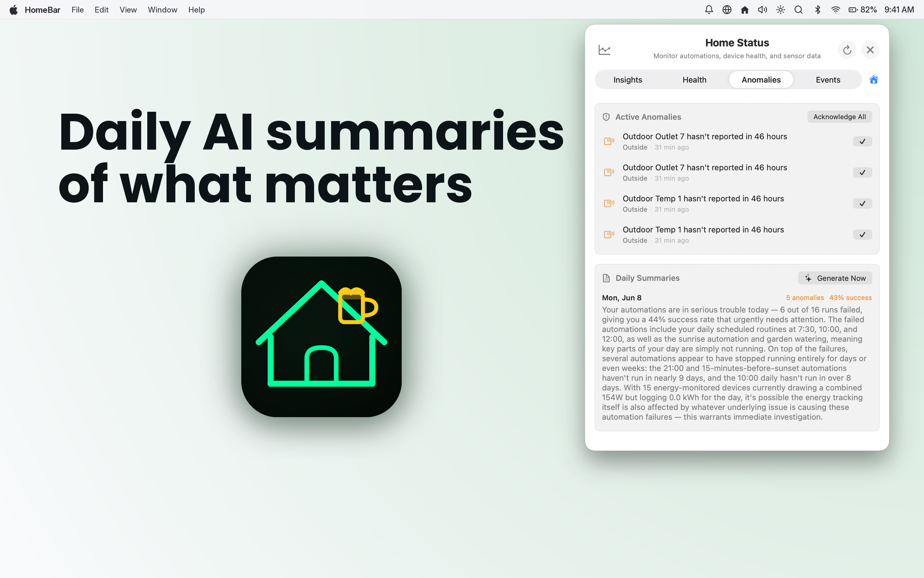Click the '5 anomalies' label
The image size is (924, 578).
point(805,297)
